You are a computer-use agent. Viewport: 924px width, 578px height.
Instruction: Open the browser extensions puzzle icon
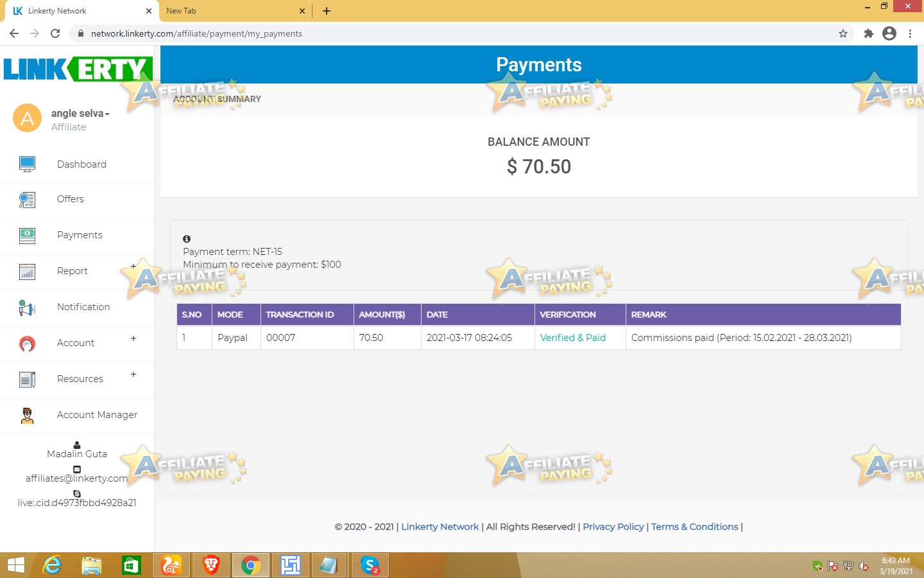tap(869, 33)
